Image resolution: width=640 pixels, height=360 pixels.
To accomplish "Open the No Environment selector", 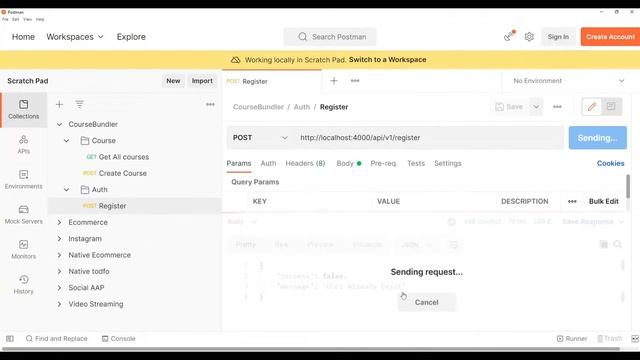I will pyautogui.click(x=568, y=81).
